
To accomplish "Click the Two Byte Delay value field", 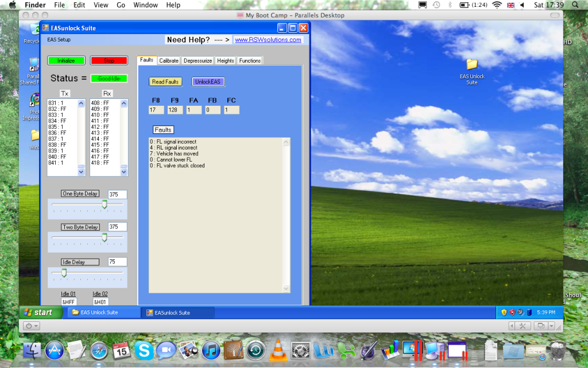I will 117,227.
